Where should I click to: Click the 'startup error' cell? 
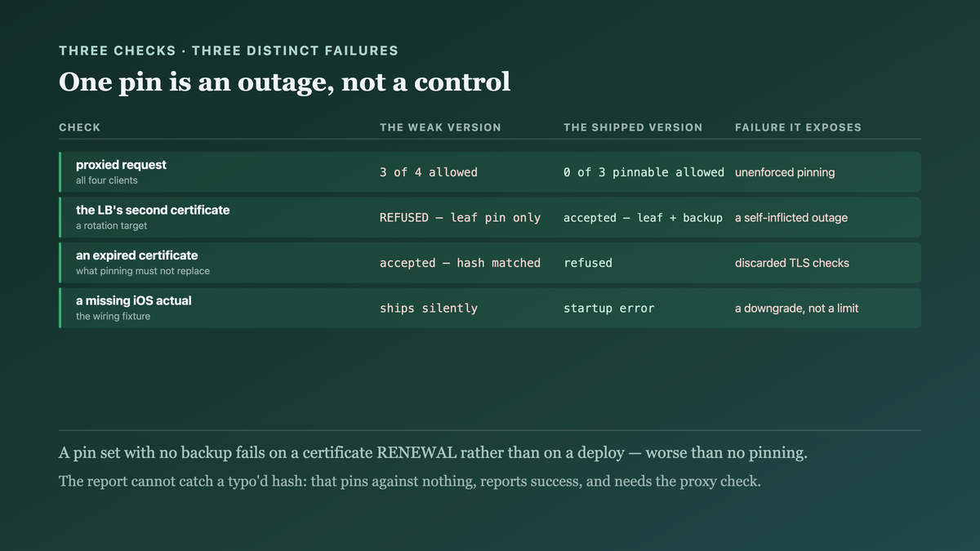(x=608, y=309)
